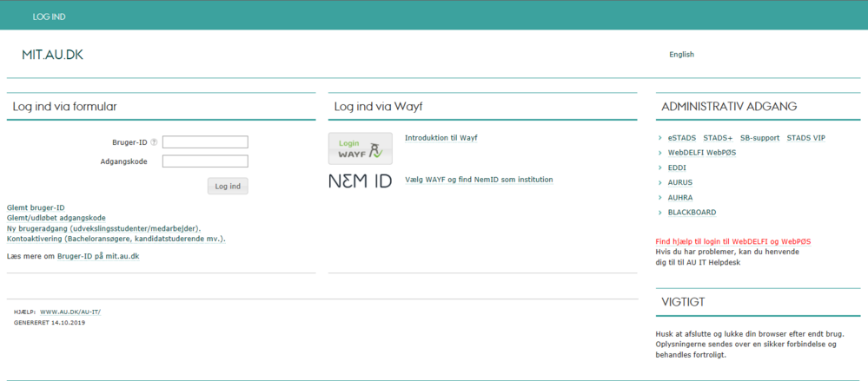868x381 pixels.
Task: Open WWW.AU.DK/AU-IT/ help link
Action: (71, 312)
